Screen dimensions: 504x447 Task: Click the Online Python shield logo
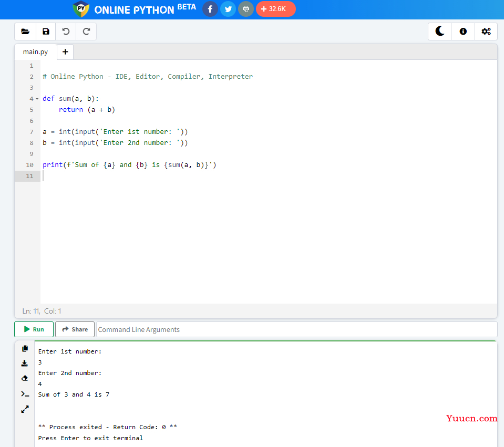click(81, 9)
